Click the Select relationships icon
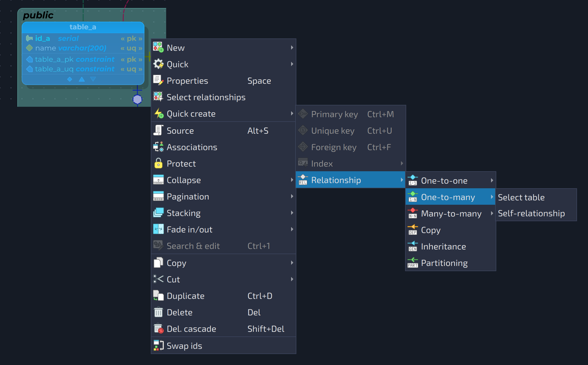The width and height of the screenshot is (588, 365). (158, 97)
